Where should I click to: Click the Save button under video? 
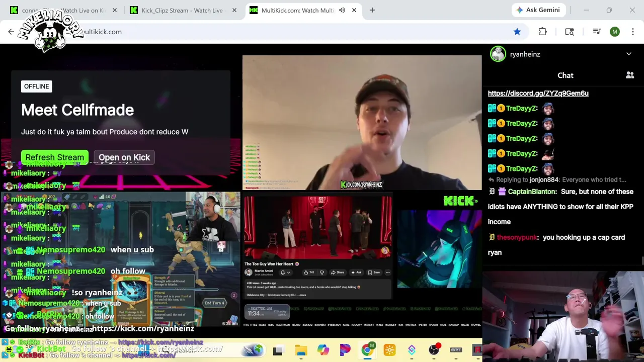tap(374, 273)
